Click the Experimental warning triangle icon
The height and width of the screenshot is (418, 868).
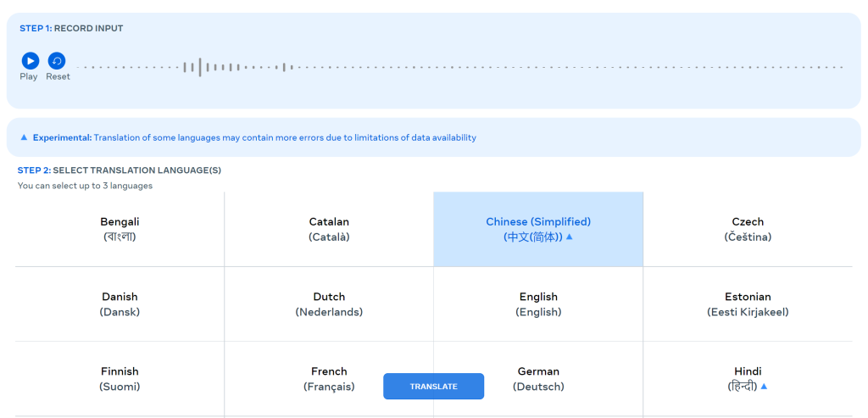click(x=24, y=137)
